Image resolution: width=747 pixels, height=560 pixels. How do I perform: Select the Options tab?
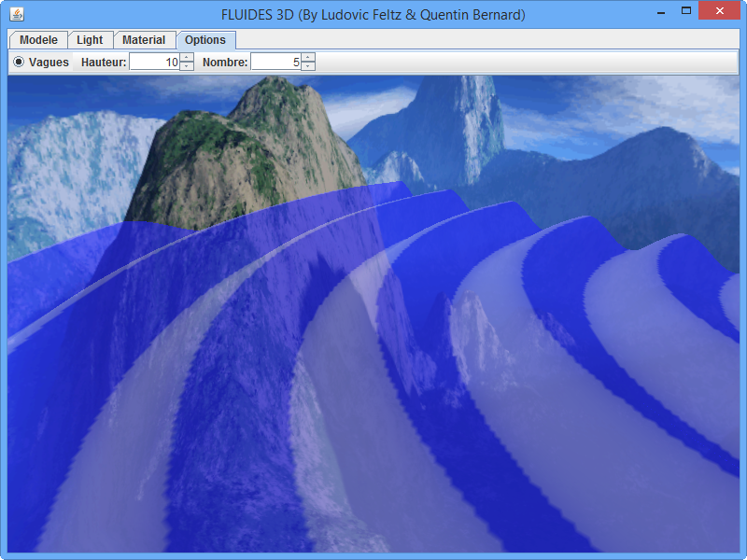point(205,40)
